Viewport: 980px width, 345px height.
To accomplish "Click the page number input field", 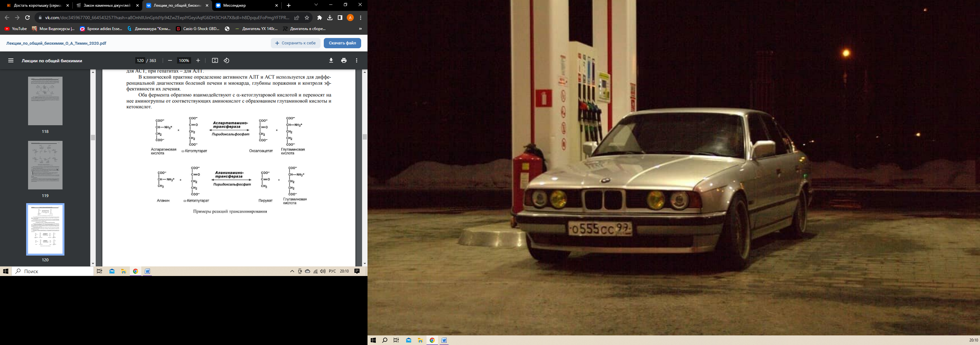I will pyautogui.click(x=140, y=61).
